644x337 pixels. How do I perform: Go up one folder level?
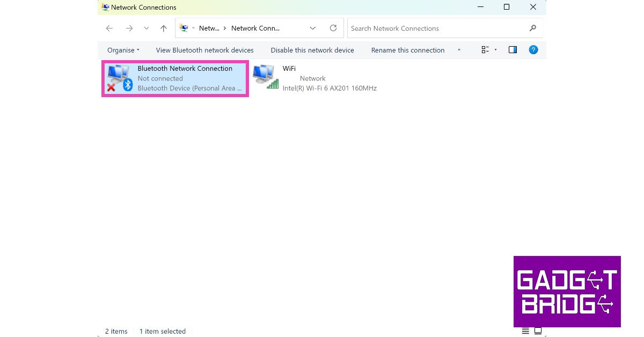(x=164, y=28)
